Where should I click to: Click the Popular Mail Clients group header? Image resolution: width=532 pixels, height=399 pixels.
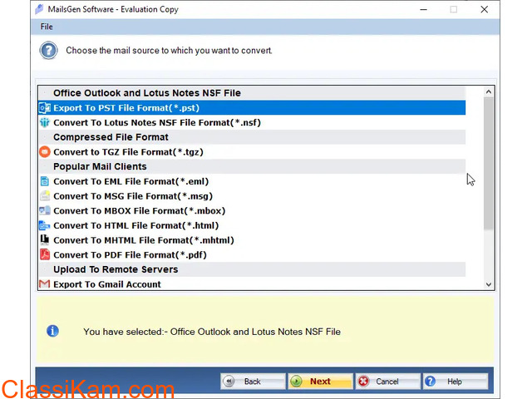[x=252, y=166]
